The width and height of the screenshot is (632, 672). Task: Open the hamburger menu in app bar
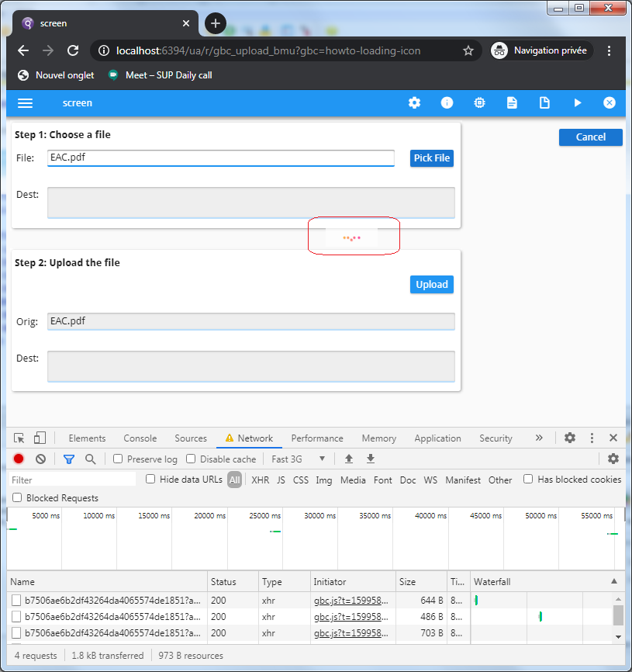25,103
